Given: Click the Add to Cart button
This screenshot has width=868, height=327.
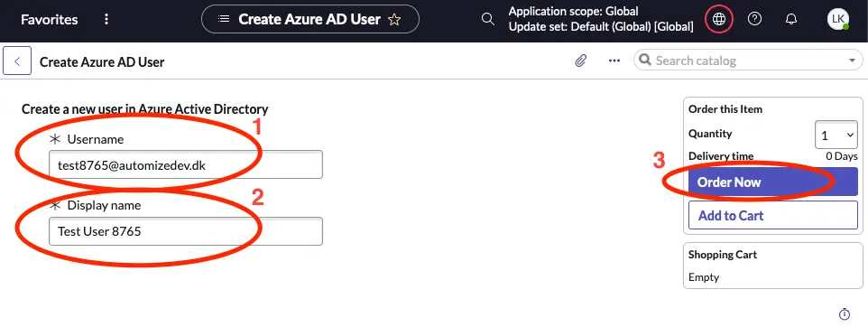Looking at the screenshot, I should [x=772, y=215].
